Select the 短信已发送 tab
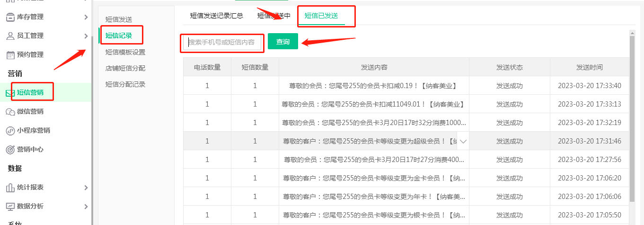 321,16
